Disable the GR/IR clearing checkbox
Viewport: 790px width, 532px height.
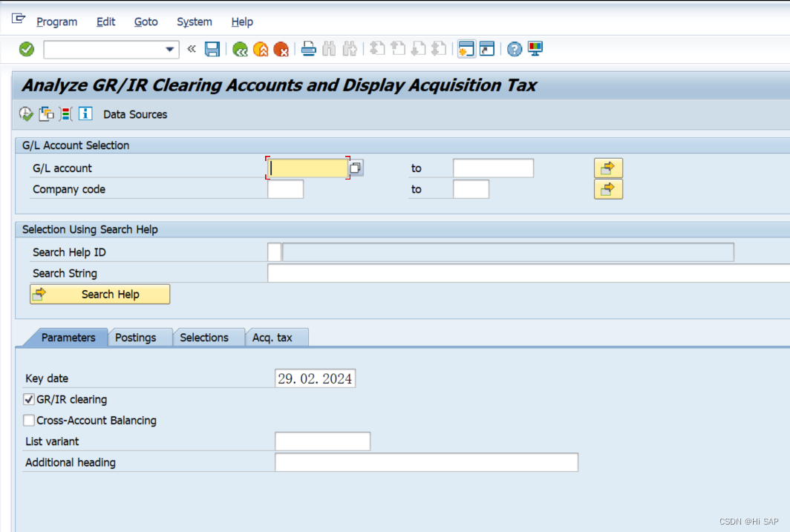pyautogui.click(x=28, y=399)
